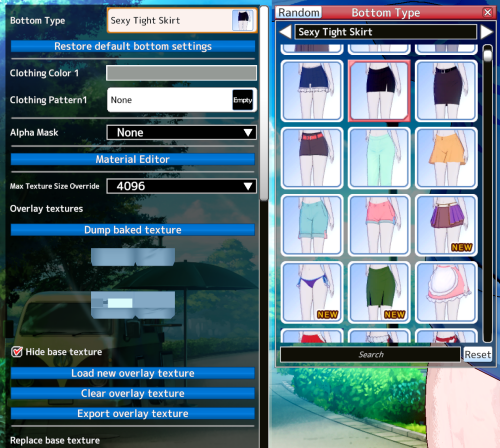Select the purple and brown NEW skirt

(x=446, y=225)
